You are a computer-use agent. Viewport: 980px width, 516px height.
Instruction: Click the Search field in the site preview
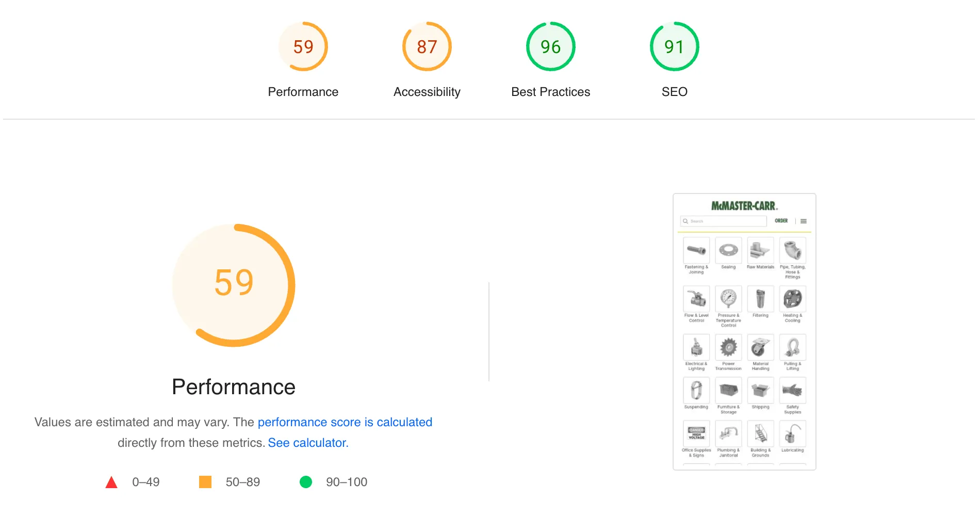[724, 221]
